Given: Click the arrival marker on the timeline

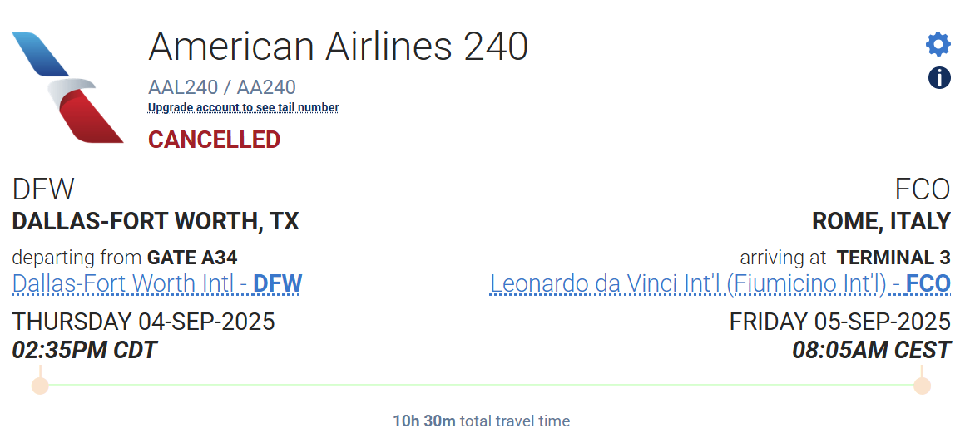Looking at the screenshot, I should pyautogui.click(x=922, y=386).
